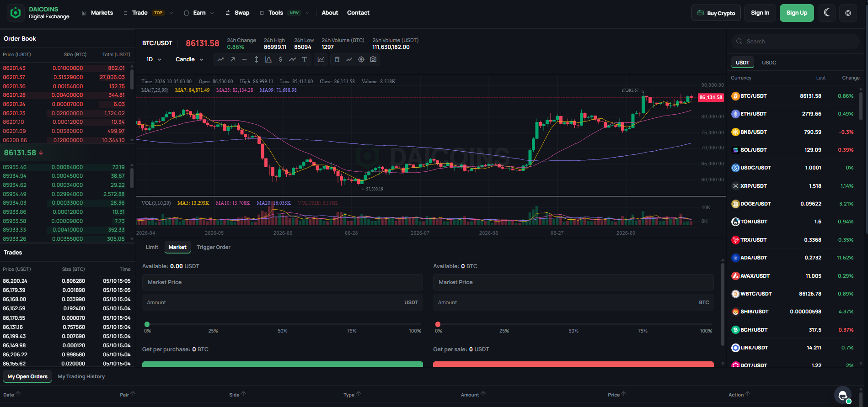Viewport: 868px width, 407px height.
Task: Expand the Earn menu
Action: 199,13
